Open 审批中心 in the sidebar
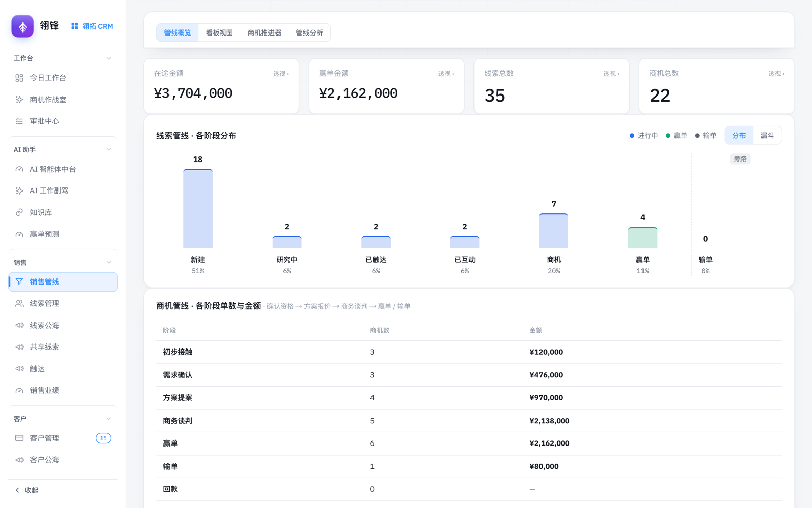Viewport: 812px width, 508px height. coord(63,121)
